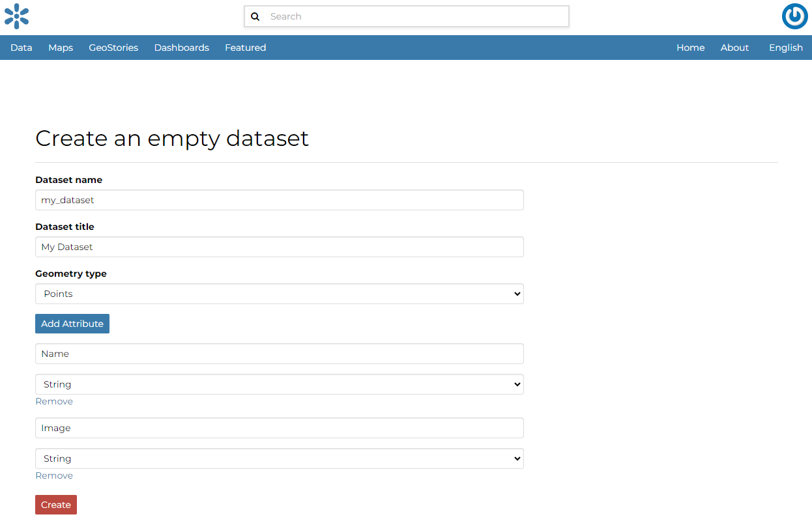
Task: Click the Create button
Action: tap(55, 504)
